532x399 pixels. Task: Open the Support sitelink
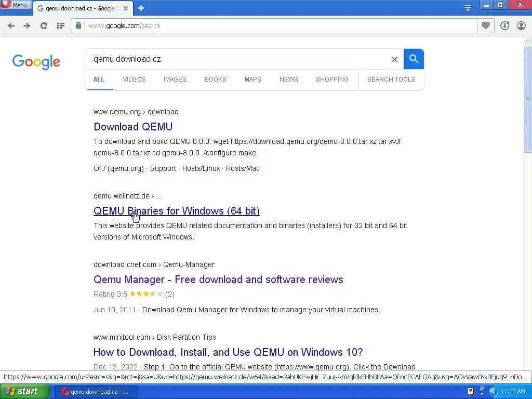point(163,168)
